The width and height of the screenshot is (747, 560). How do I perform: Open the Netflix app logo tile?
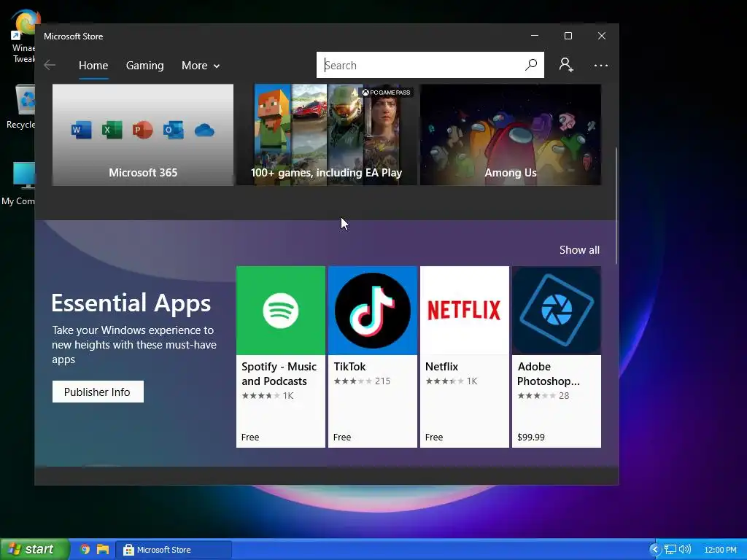click(x=465, y=311)
